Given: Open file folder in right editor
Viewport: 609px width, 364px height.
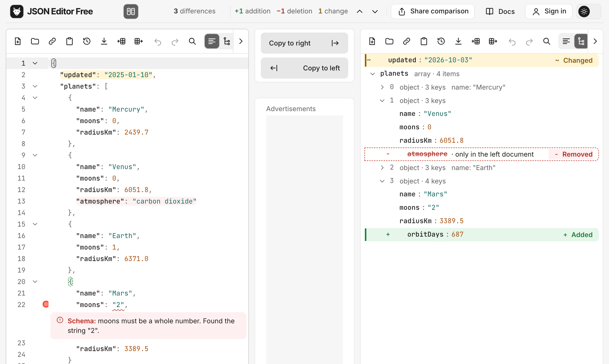Looking at the screenshot, I should coord(389,41).
